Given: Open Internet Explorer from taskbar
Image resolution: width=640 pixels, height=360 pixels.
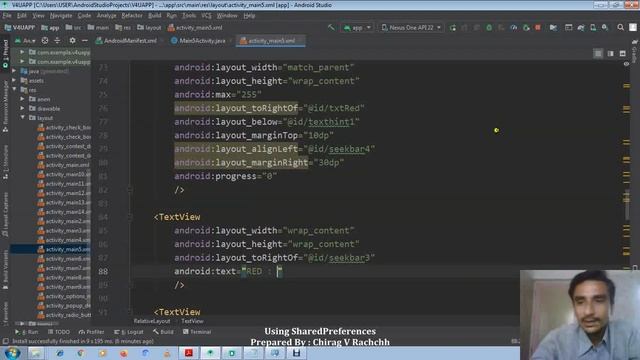Looking at the screenshot, I should 60,353.
